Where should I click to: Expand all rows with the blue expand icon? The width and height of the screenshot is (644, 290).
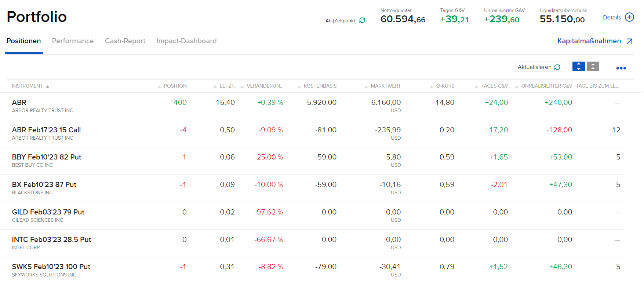578,66
